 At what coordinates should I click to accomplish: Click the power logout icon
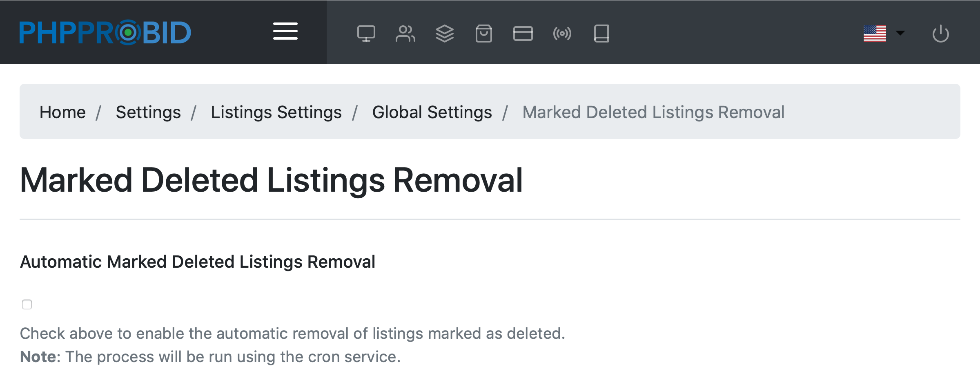coord(940,34)
